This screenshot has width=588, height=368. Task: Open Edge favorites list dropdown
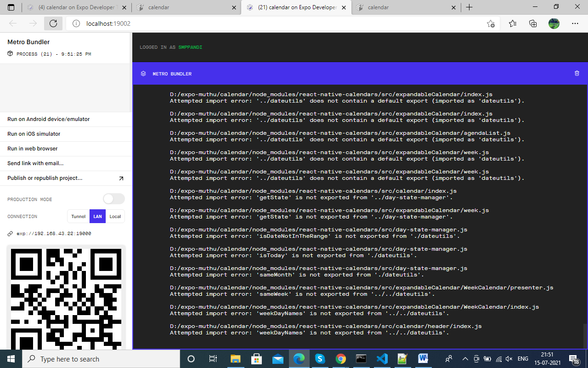click(x=512, y=23)
